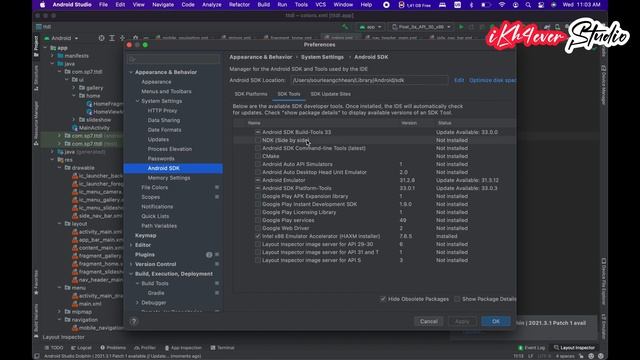This screenshot has height=360, width=640.
Task: Click the select opened file target icon in Project panel
Action: point(101,38)
